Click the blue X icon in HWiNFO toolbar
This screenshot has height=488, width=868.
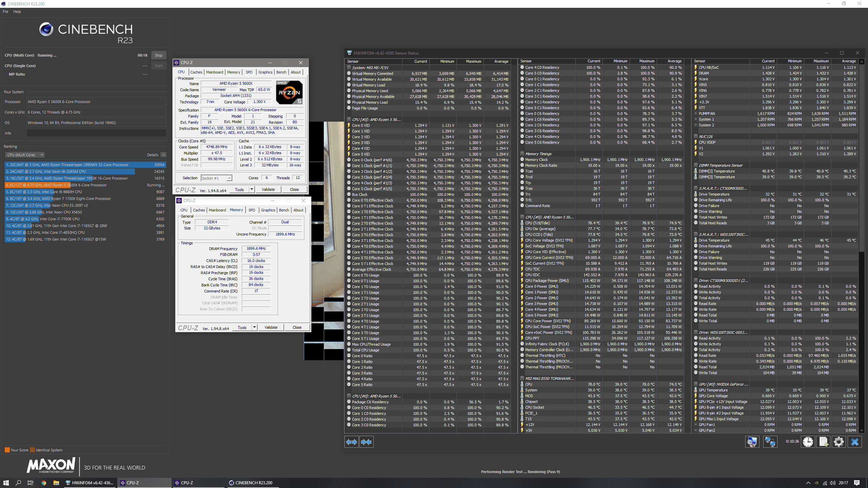pyautogui.click(x=855, y=442)
